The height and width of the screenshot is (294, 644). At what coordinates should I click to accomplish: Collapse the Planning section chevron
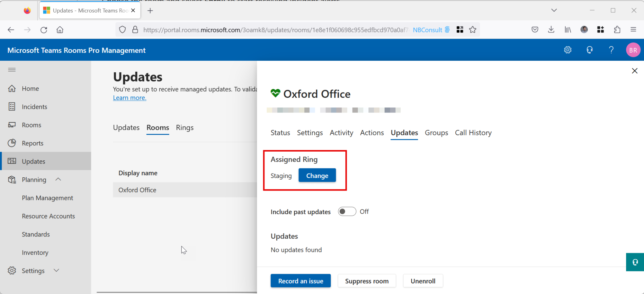[58, 179]
